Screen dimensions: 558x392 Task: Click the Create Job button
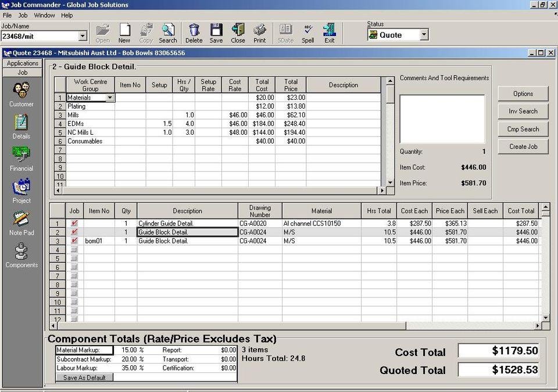click(523, 147)
